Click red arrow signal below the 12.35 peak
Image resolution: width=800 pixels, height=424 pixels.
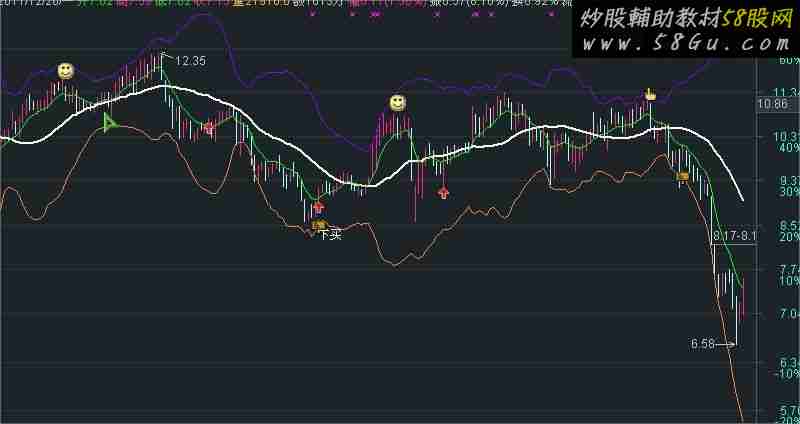(x=208, y=127)
